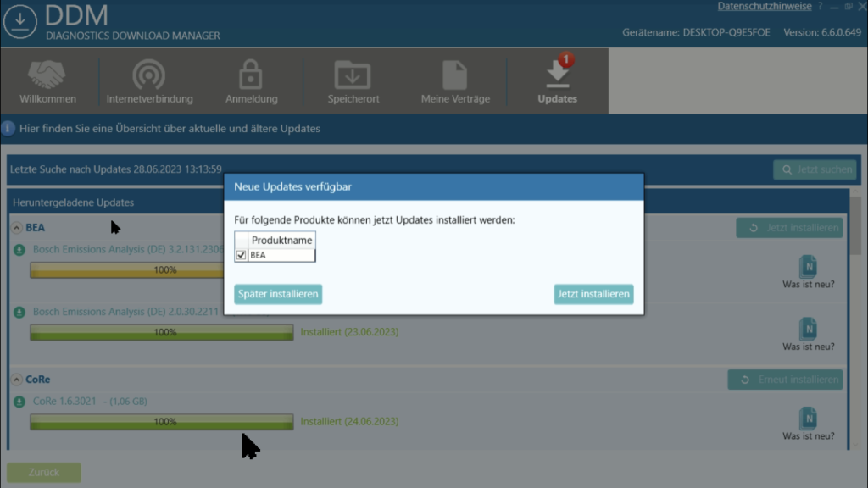Click the DDM download logo icon
Screen dimensions: 868x488
(x=20, y=21)
